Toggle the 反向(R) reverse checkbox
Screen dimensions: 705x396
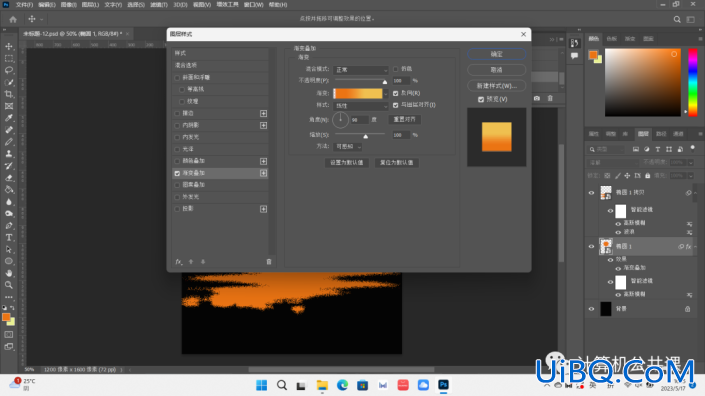point(396,93)
